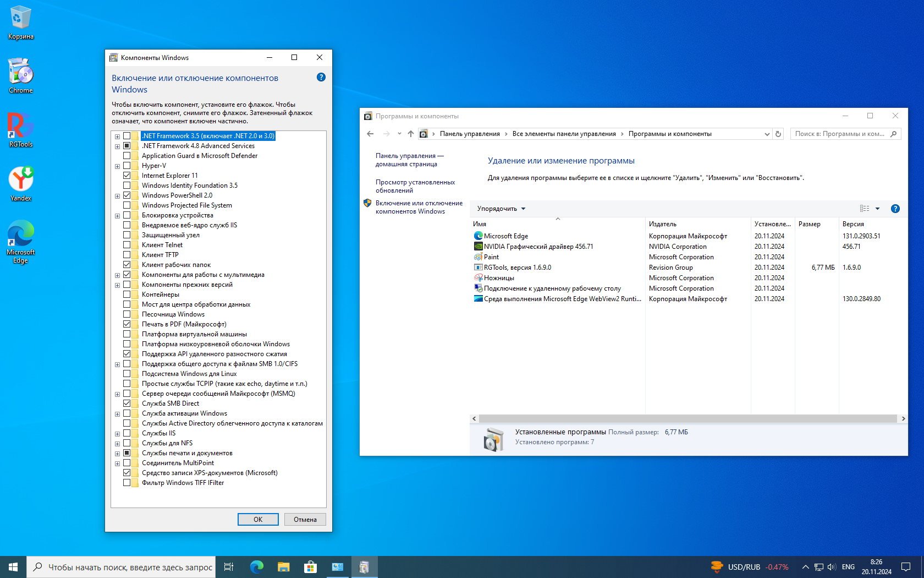This screenshot has height=578, width=924.
Task: Expand the .NET Framework 3.5 tree node
Action: pos(117,137)
